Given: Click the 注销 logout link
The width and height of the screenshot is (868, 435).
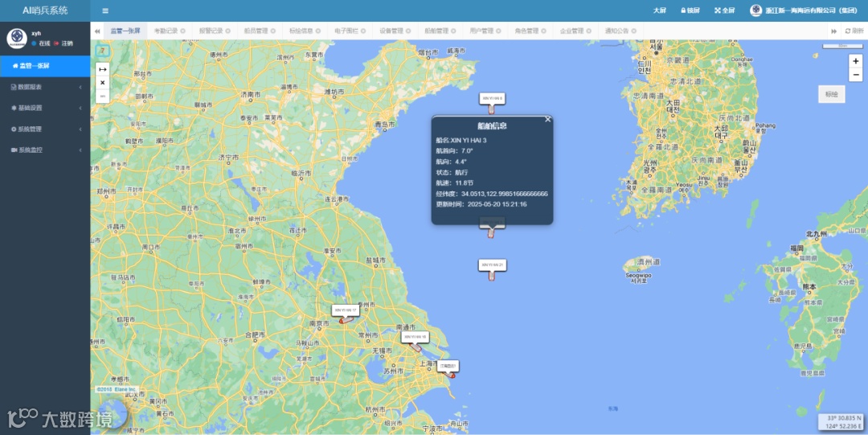Looking at the screenshot, I should click(63, 43).
